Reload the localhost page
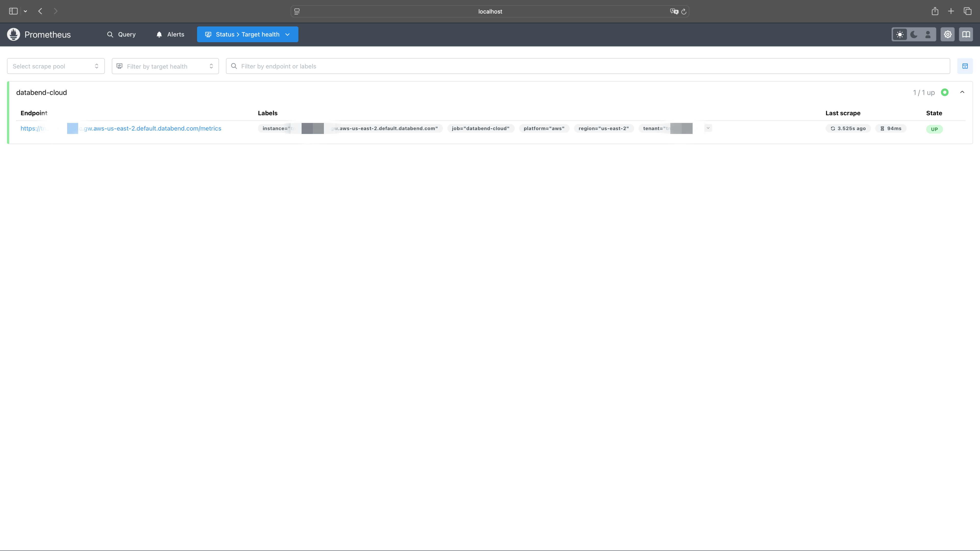The image size is (980, 551). click(x=684, y=12)
